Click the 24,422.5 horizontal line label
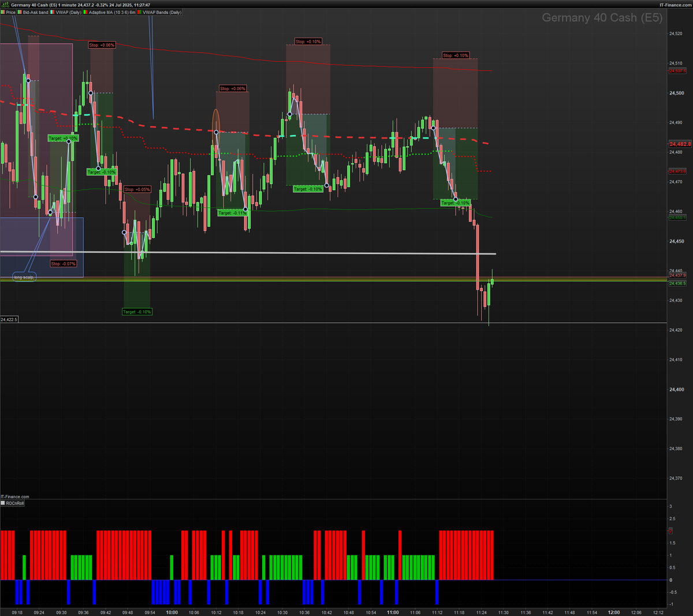 click(9, 319)
